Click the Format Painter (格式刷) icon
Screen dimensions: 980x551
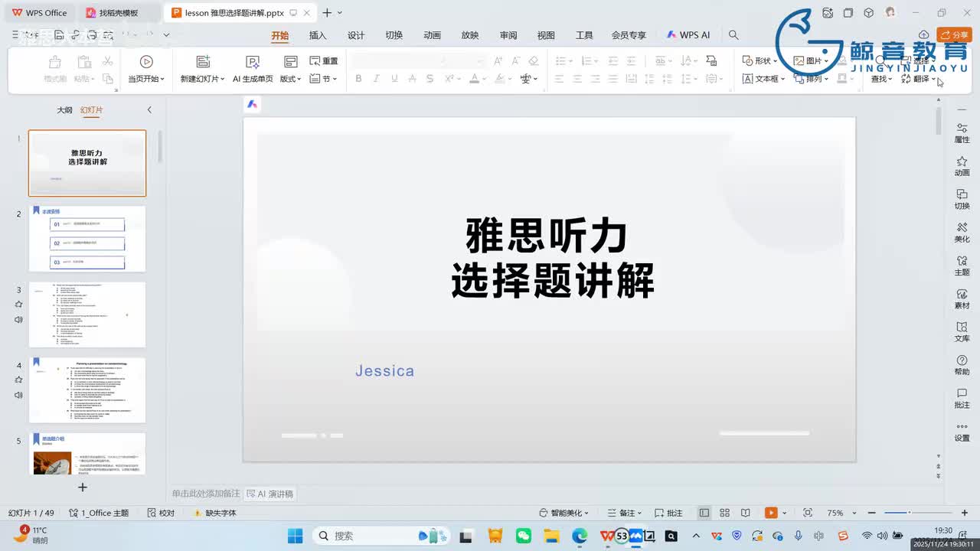(54, 62)
